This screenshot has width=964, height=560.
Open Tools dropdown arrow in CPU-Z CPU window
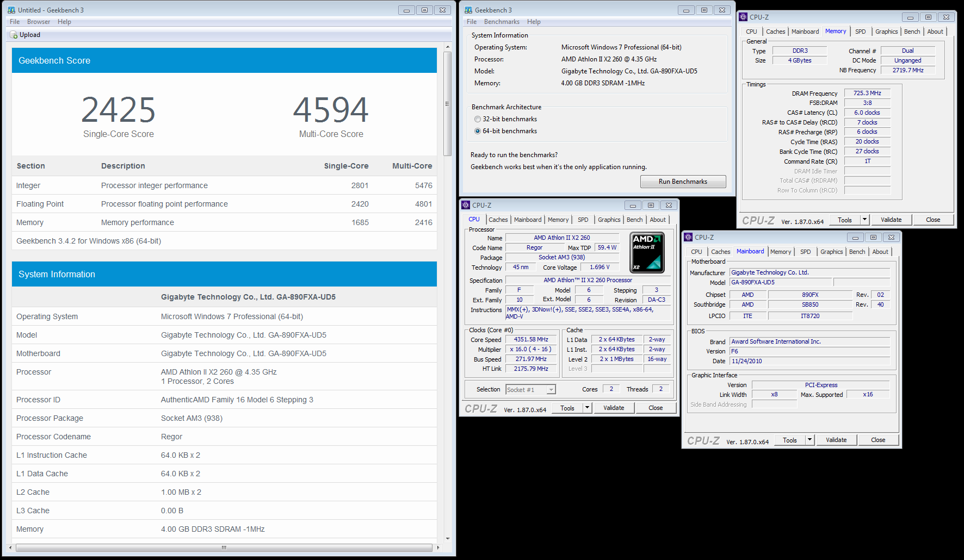pyautogui.click(x=587, y=408)
